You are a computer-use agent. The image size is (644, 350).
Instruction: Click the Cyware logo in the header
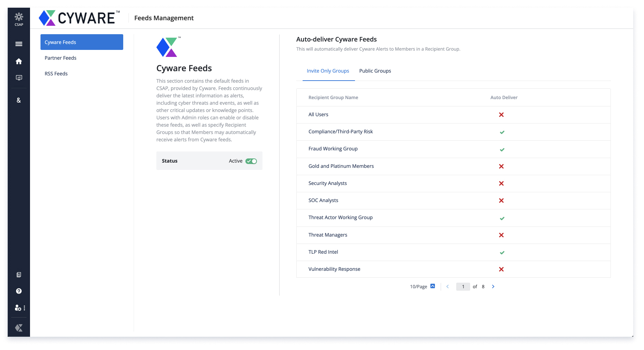pyautogui.click(x=80, y=18)
